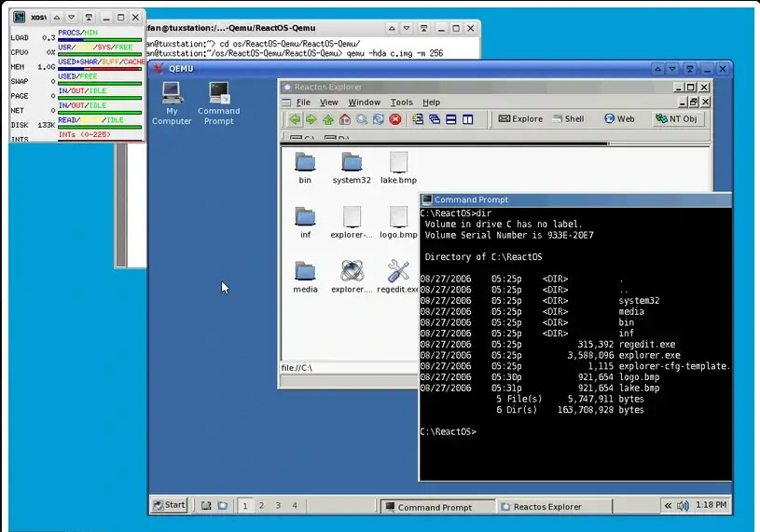
Task: Switch to virtual desktop 3
Action: click(x=278, y=506)
